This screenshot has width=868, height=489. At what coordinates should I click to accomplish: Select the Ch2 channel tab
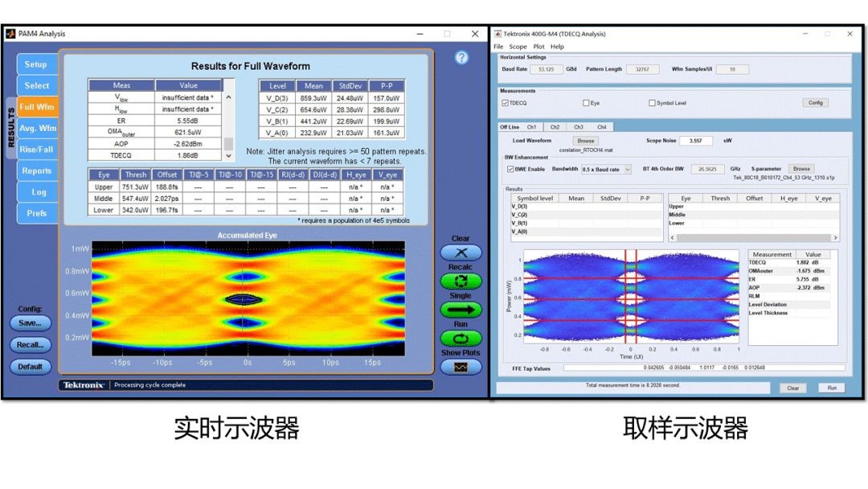coord(555,127)
